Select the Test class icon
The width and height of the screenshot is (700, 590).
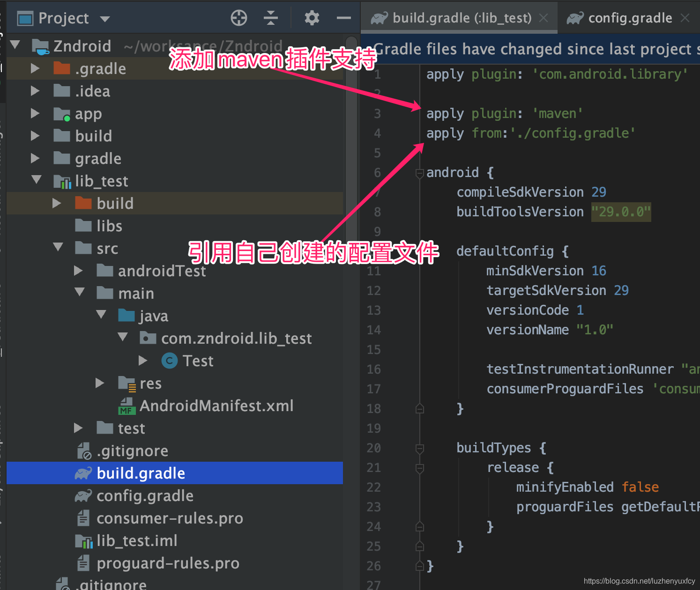(170, 361)
